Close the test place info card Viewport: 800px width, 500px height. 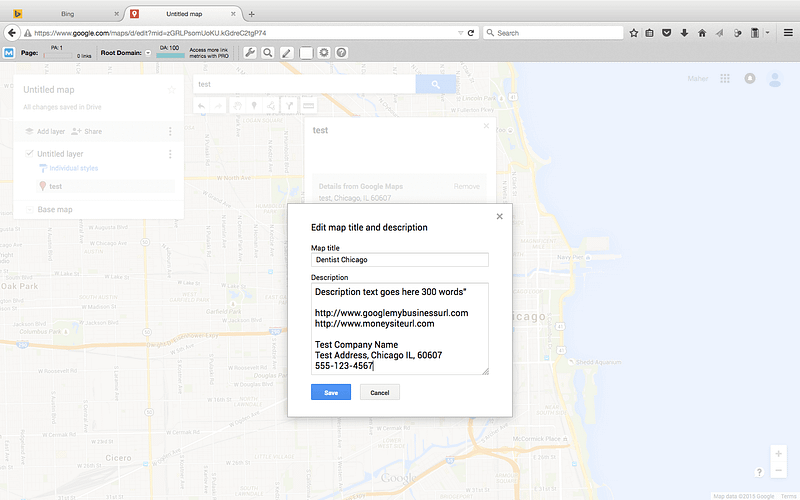(x=486, y=126)
